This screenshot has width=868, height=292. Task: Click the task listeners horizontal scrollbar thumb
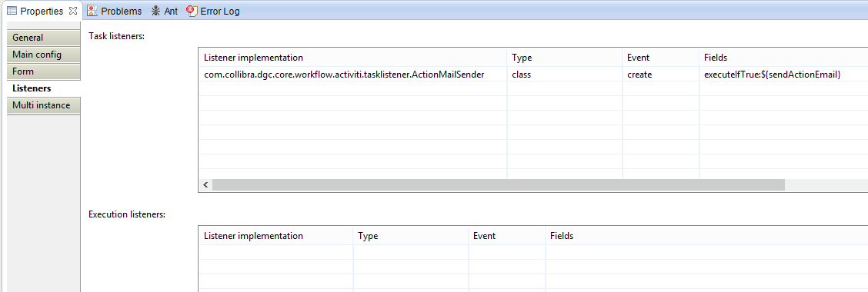[498, 184]
